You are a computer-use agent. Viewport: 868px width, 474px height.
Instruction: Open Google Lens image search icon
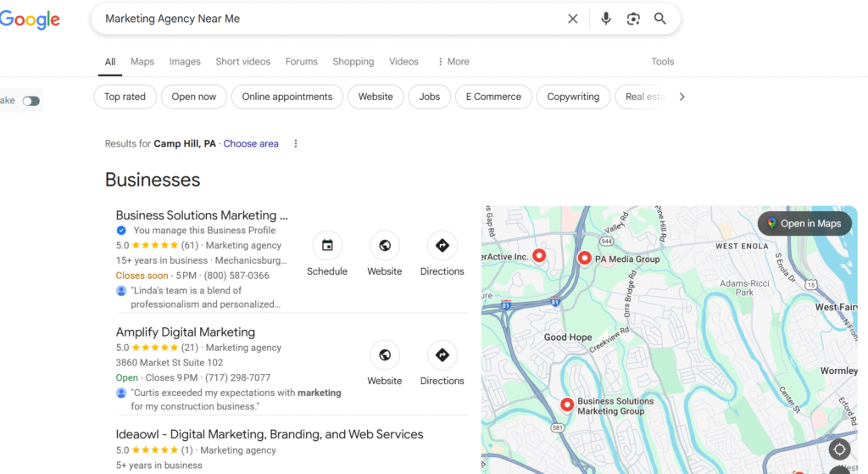coord(633,19)
